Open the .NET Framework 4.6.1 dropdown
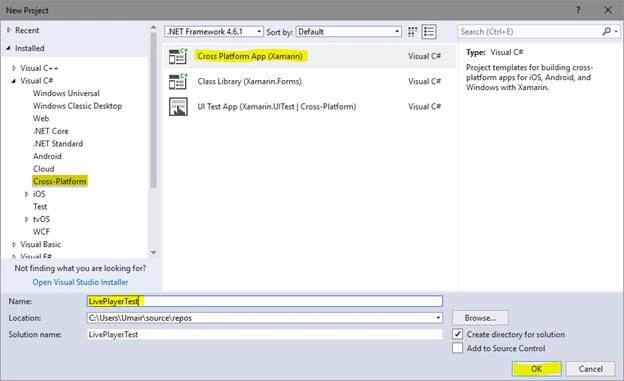624x381 pixels. coord(214,31)
